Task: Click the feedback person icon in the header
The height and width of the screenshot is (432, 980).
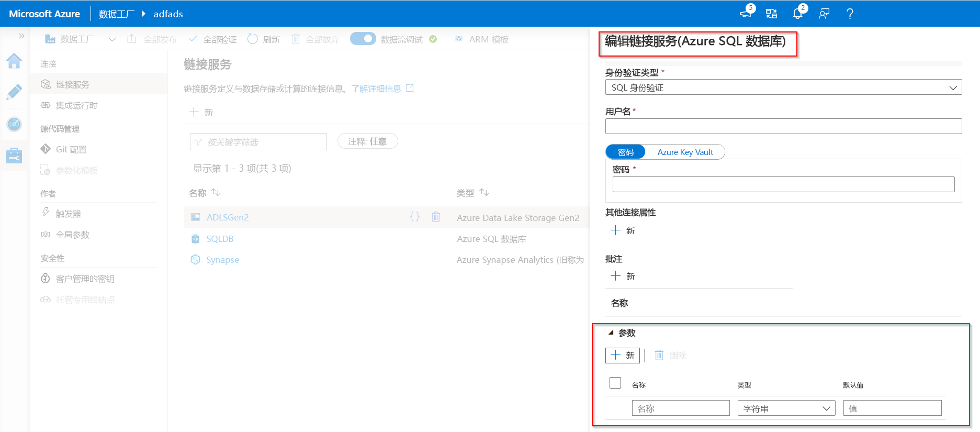Action: point(824,14)
